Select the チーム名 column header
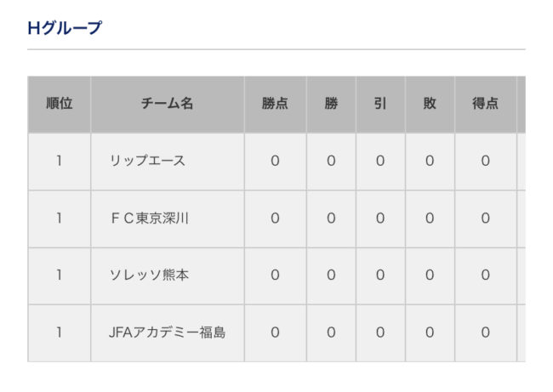 (x=167, y=104)
